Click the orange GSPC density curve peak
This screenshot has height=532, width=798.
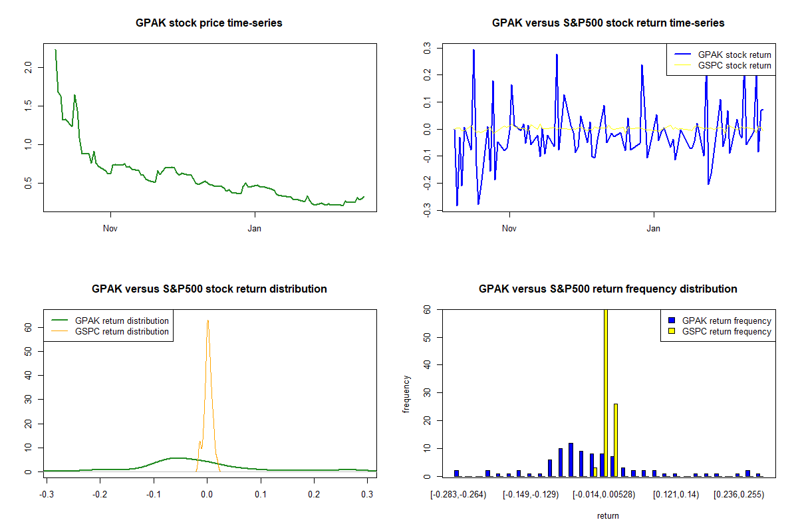[207, 321]
